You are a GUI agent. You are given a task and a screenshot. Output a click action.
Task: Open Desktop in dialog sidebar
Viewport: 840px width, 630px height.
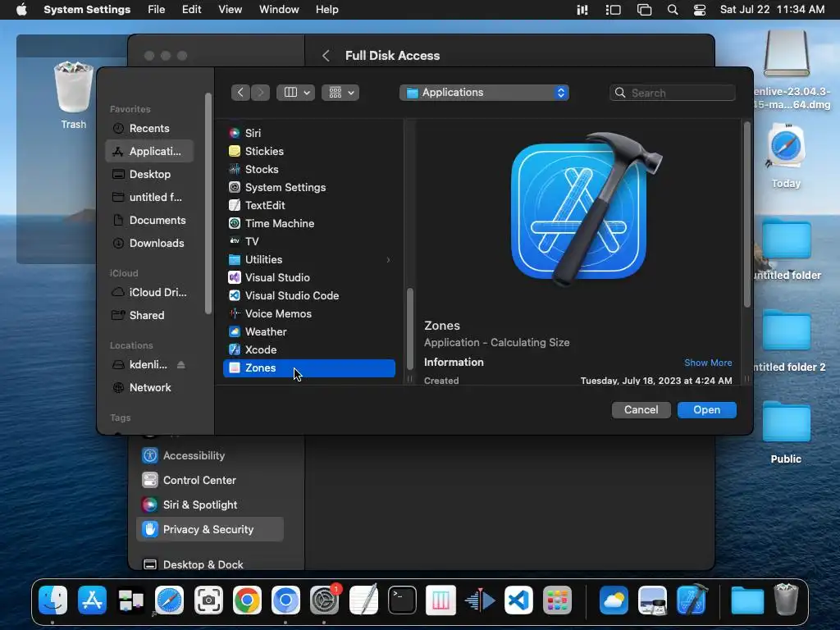(x=149, y=175)
